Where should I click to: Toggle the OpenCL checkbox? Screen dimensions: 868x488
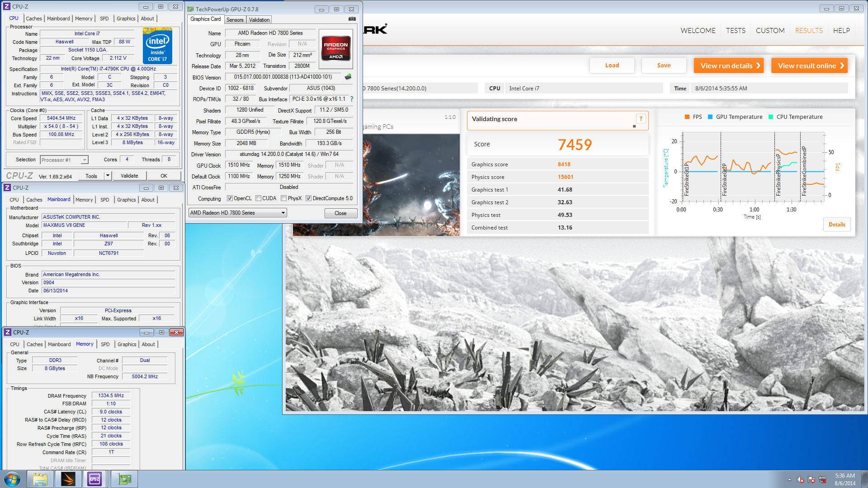point(230,198)
